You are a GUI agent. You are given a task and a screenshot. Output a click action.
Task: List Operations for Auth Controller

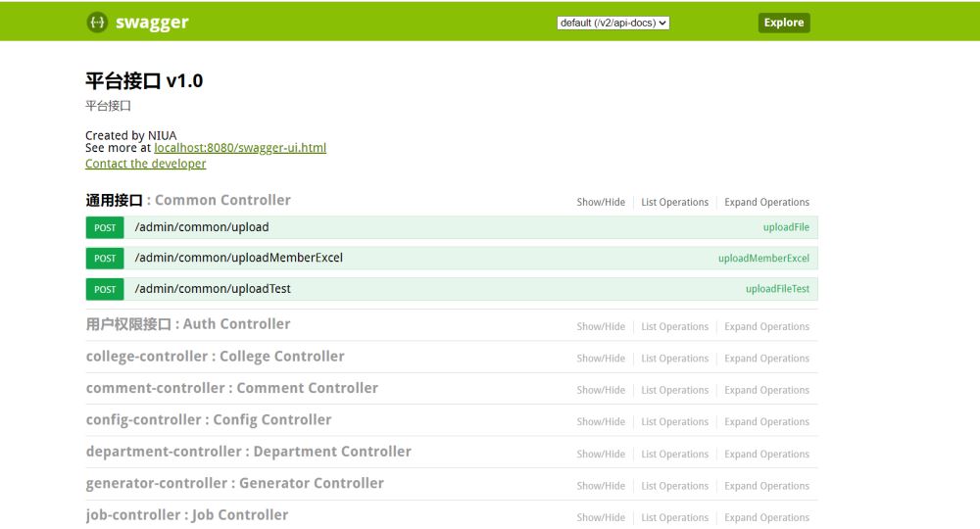click(x=674, y=326)
